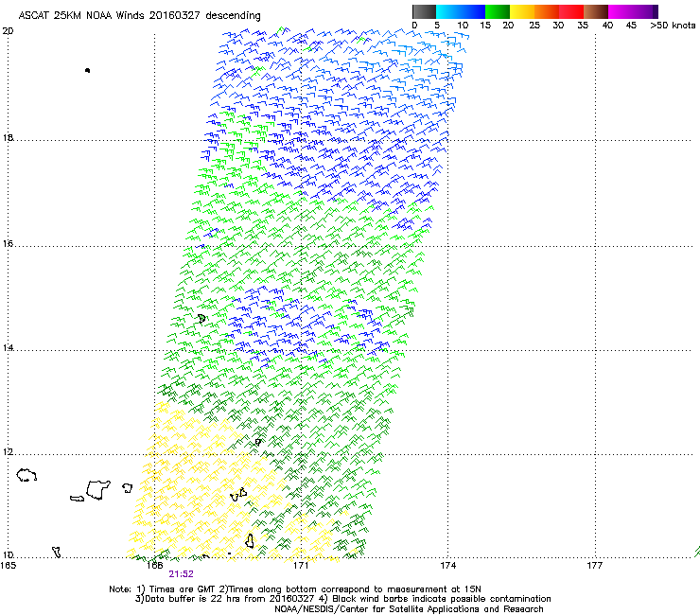Screen dimensions: 700x615
Task: Click the '>50 knots' legend label
Action: [673, 26]
